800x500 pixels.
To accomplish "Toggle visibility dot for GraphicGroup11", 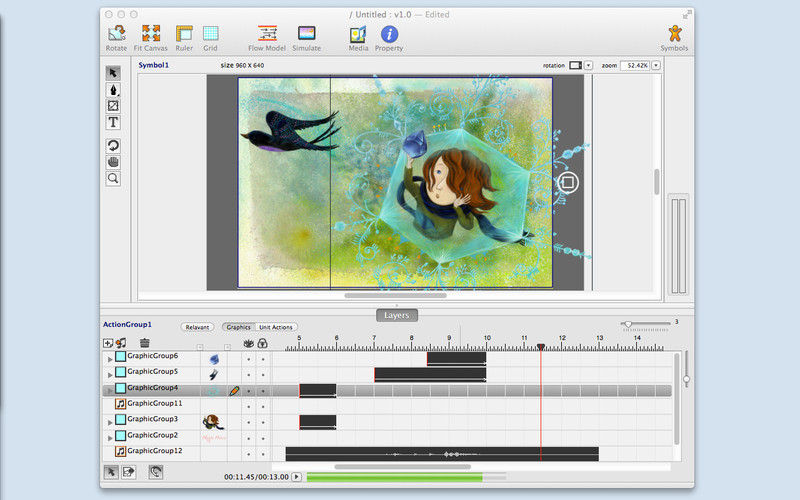I will [249, 407].
